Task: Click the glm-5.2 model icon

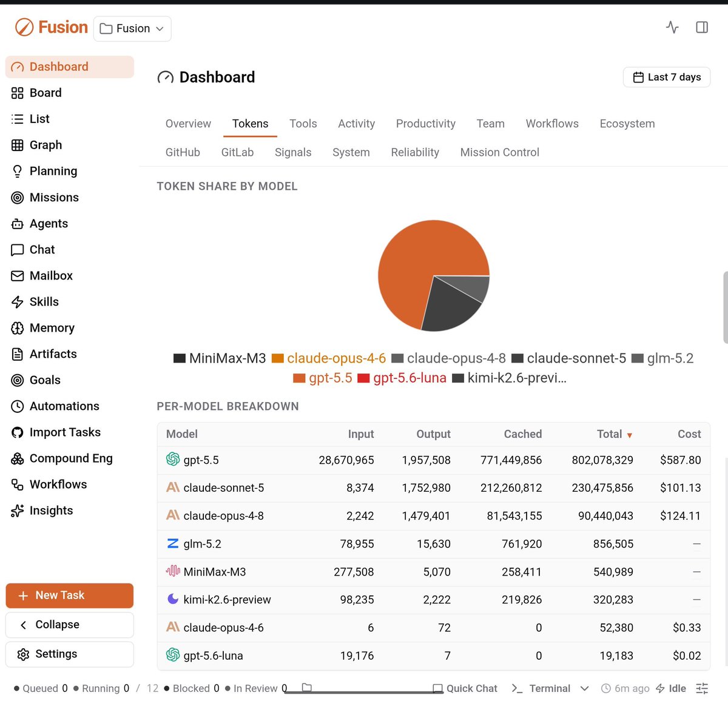Action: click(173, 543)
